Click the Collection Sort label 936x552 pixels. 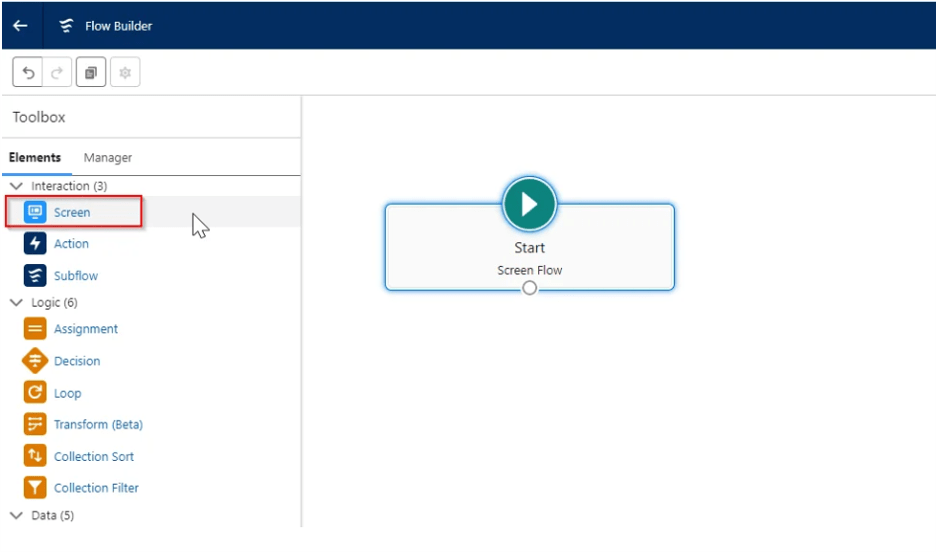coord(94,457)
